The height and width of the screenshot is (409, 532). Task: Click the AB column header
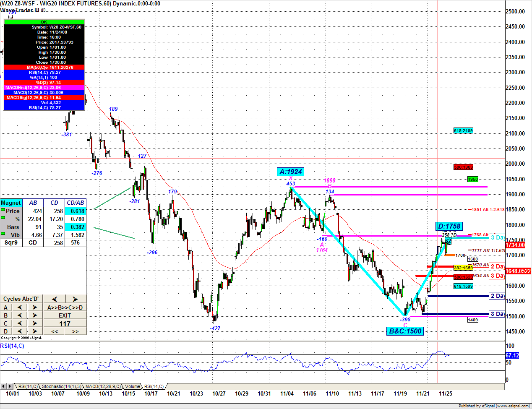33,203
